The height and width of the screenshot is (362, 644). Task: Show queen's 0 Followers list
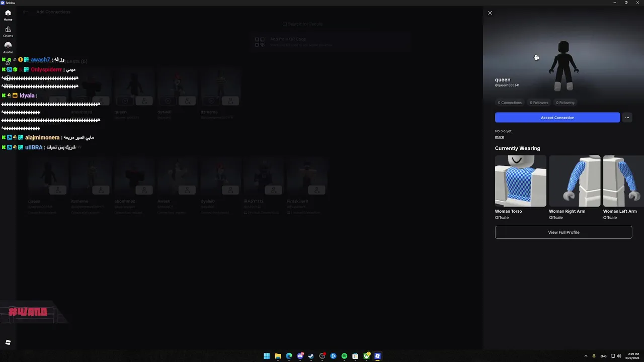[x=539, y=103]
